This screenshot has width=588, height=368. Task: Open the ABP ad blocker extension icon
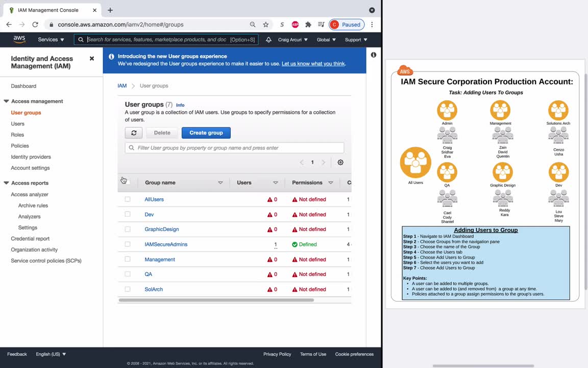coord(295,25)
